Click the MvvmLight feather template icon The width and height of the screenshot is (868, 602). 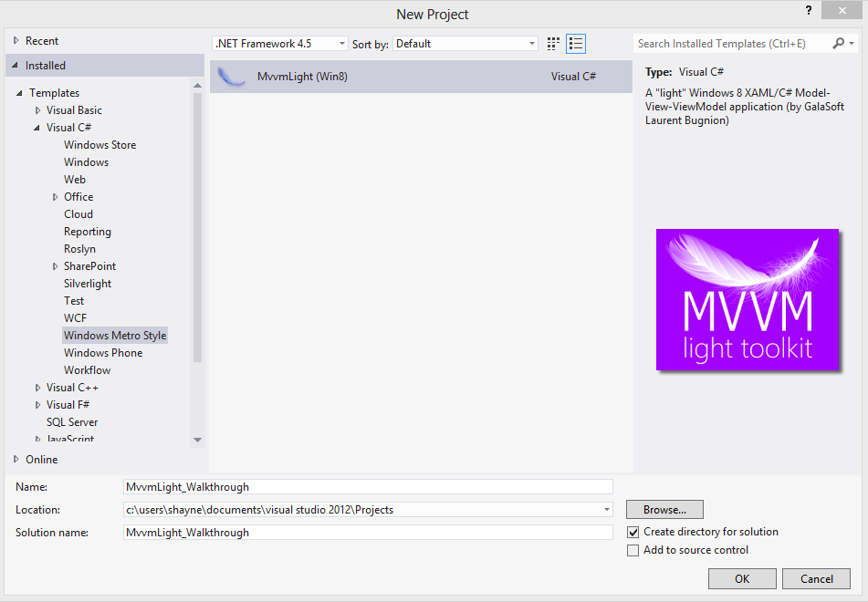(232, 77)
